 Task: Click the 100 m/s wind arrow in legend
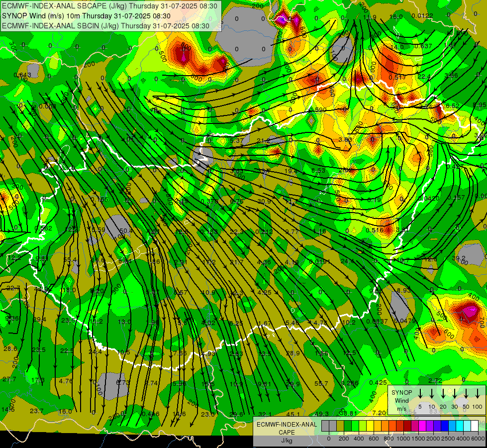478,393
